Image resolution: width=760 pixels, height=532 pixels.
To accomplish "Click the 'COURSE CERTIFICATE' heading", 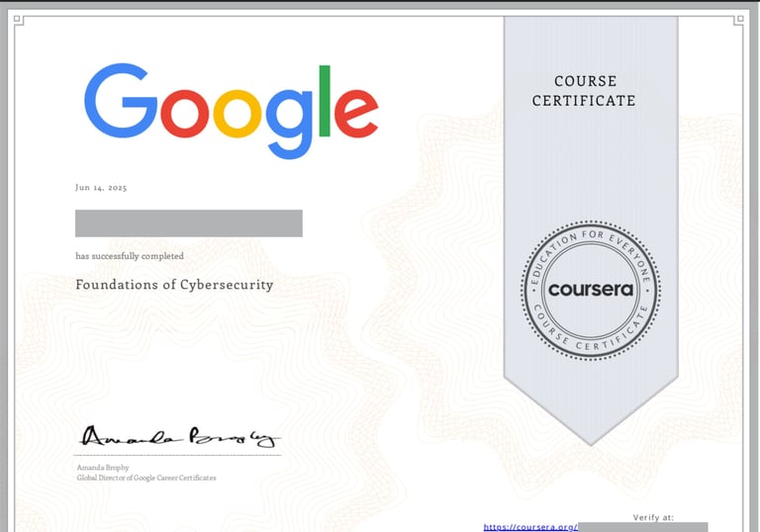I will 584,91.
